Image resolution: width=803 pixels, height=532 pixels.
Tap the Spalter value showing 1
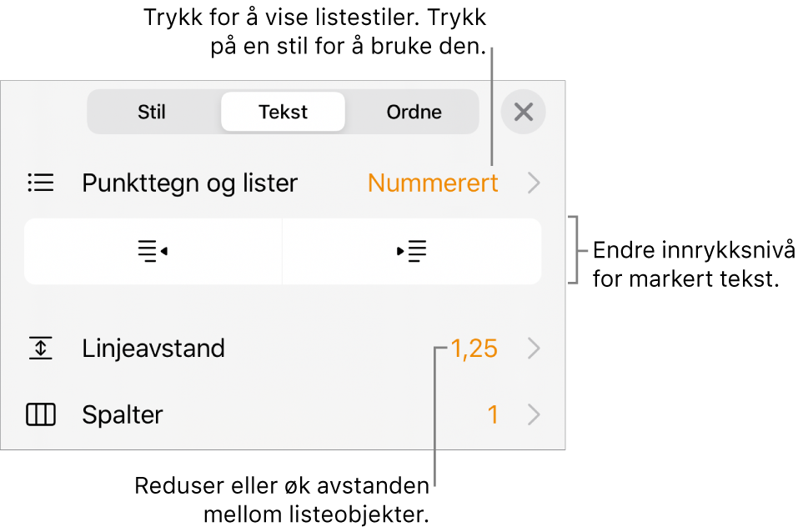click(494, 414)
